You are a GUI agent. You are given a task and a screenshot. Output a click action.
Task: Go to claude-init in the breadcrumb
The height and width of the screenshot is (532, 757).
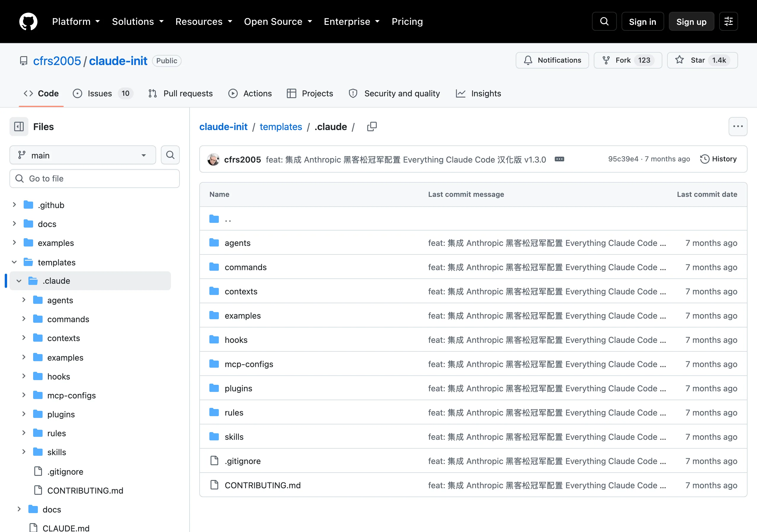point(223,126)
